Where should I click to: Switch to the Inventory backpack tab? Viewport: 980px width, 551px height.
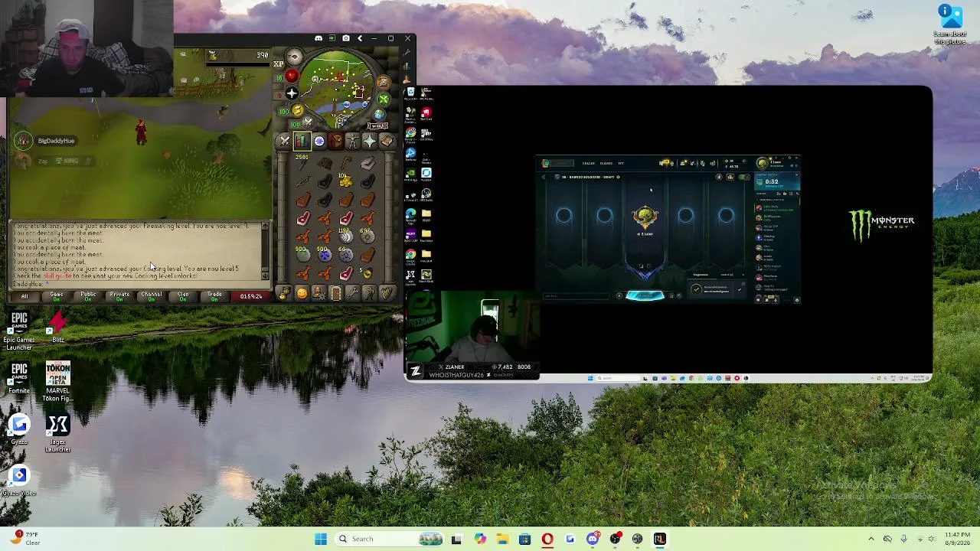point(335,141)
